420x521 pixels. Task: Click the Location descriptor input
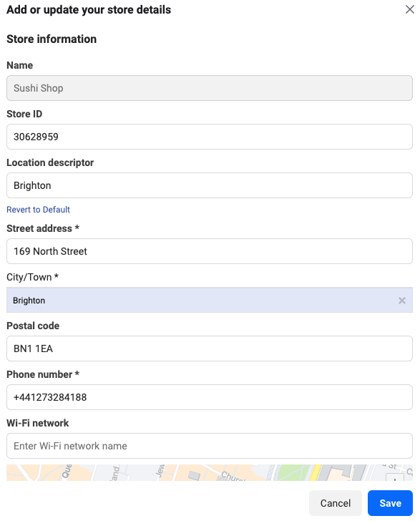(x=210, y=185)
